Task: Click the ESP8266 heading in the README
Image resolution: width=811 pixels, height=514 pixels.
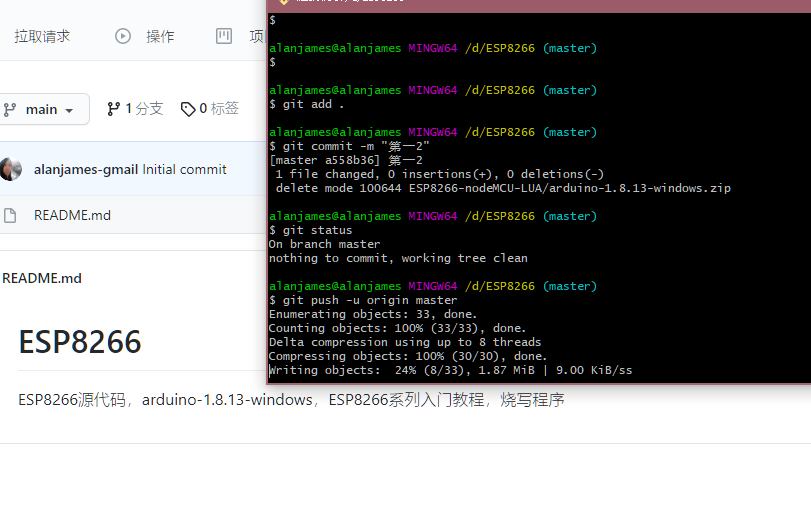Action: 80,342
